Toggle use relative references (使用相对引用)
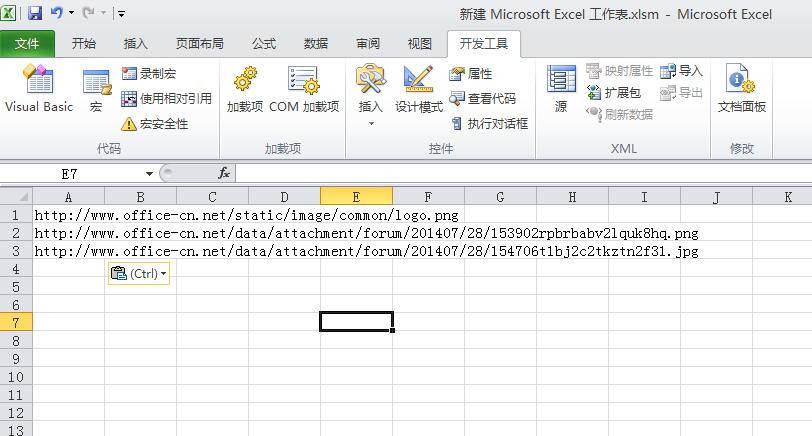812x436 pixels. tap(167, 98)
